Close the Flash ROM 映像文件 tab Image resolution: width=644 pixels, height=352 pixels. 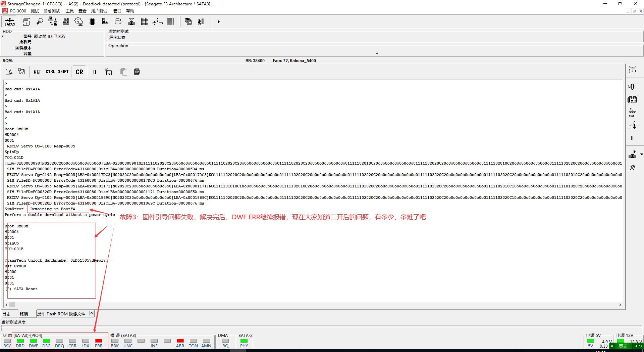pyautogui.click(x=91, y=313)
